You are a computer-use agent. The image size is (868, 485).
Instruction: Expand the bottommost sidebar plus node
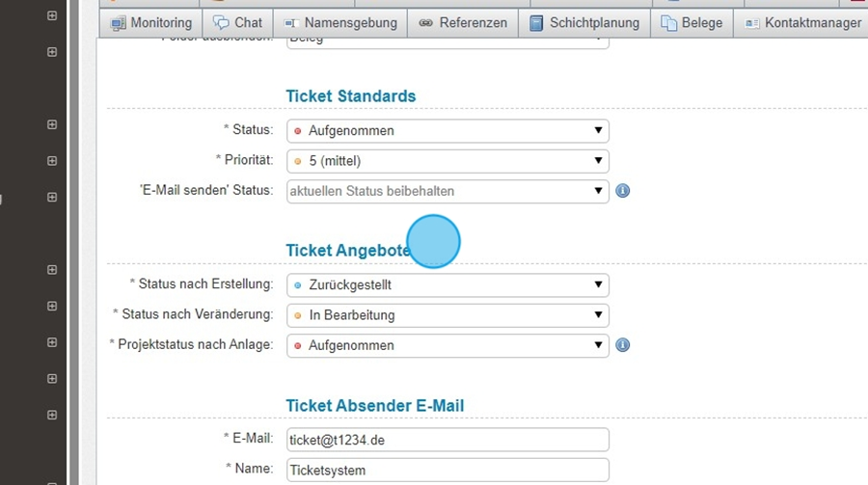pyautogui.click(x=52, y=415)
